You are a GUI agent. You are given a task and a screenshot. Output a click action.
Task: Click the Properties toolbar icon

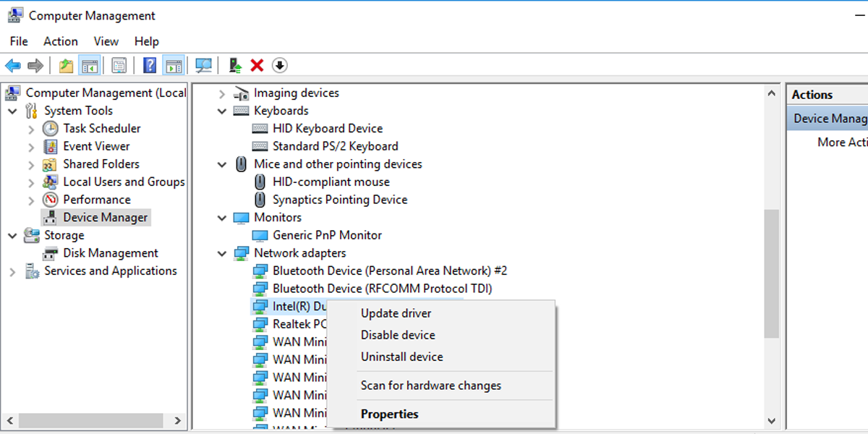[119, 65]
